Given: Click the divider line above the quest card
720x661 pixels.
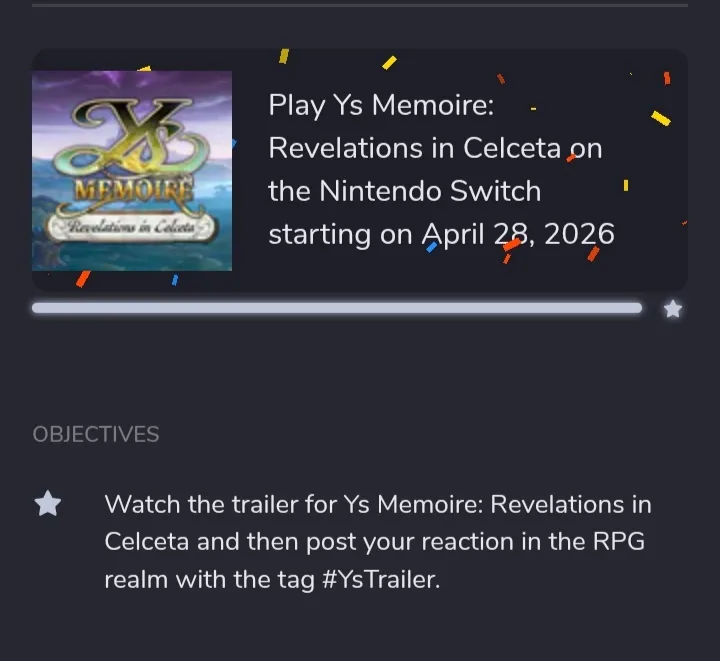Looking at the screenshot, I should tap(360, 5).
